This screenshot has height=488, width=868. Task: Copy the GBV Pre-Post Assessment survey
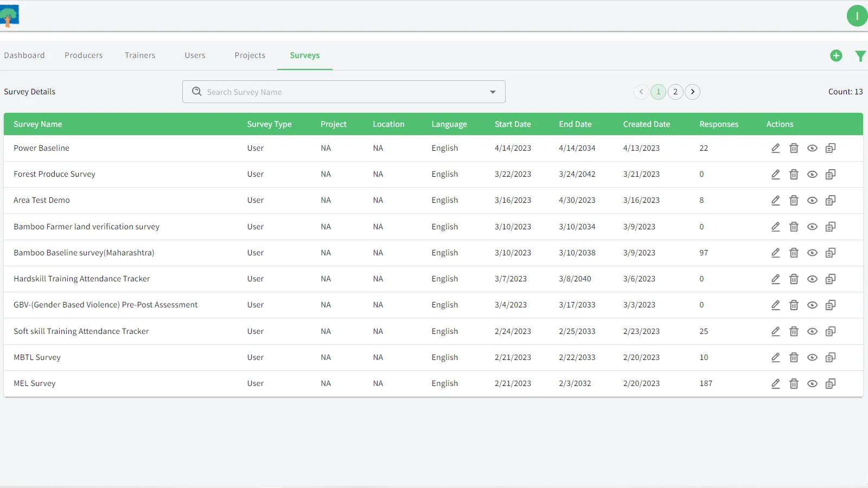[x=831, y=305]
